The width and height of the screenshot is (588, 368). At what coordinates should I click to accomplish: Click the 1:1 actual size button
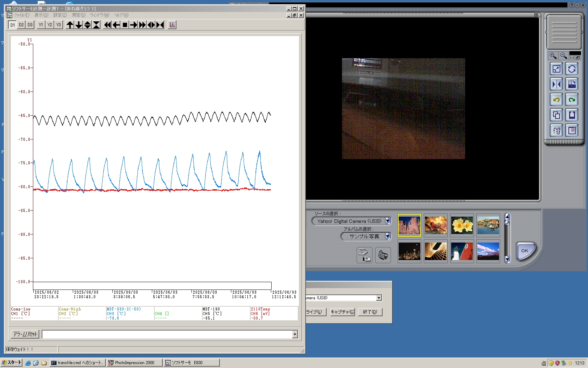[572, 58]
